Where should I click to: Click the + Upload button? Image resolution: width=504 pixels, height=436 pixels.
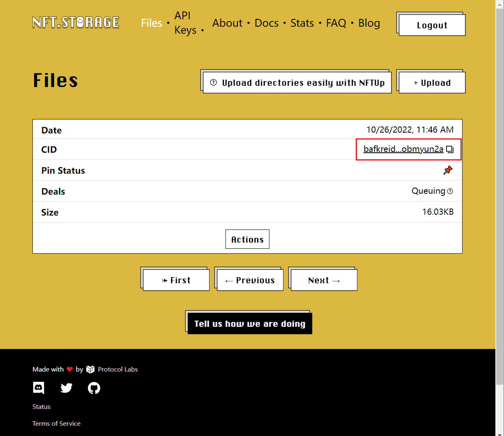(432, 83)
